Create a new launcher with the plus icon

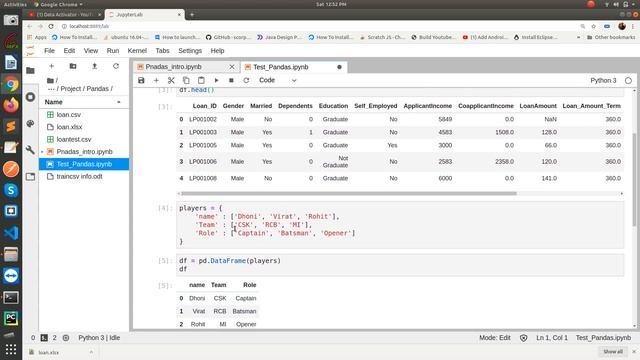[51, 66]
